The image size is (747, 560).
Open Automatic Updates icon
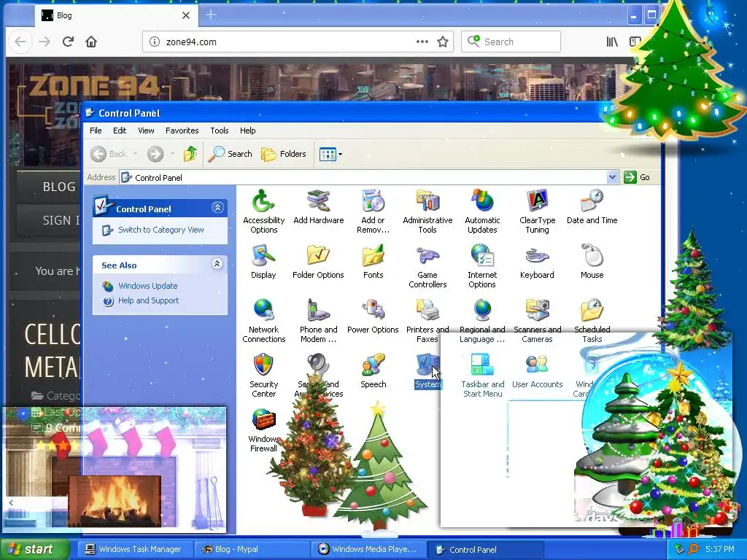482,211
